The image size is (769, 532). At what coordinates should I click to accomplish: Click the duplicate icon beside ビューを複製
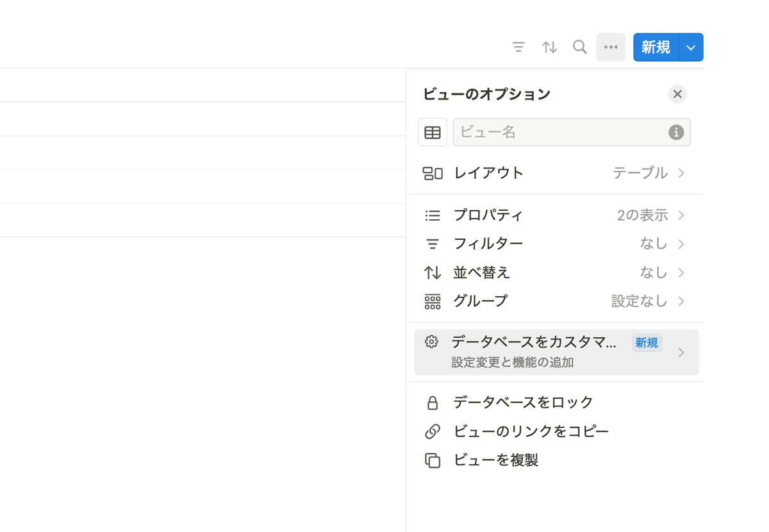coord(433,460)
